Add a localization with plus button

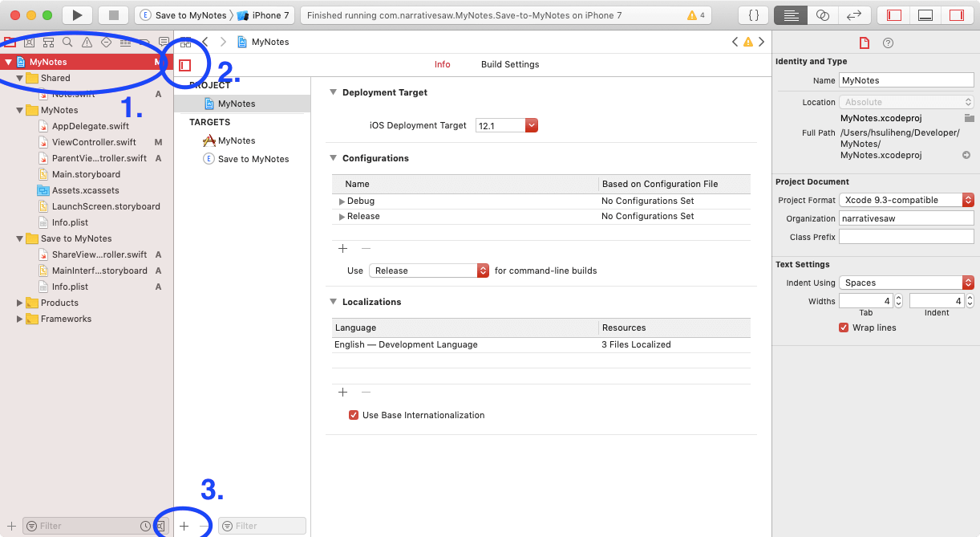(x=342, y=393)
